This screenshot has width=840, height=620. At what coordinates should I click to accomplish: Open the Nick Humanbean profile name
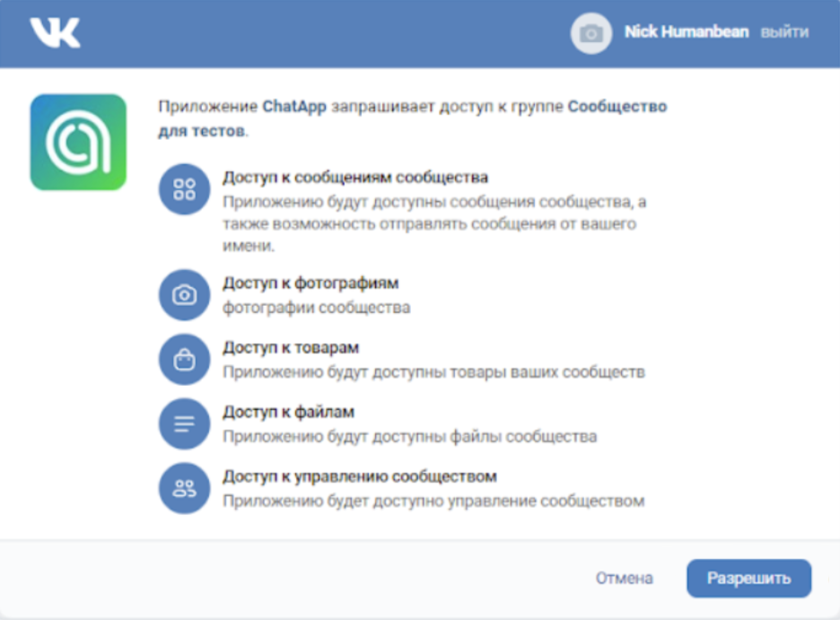(x=686, y=32)
